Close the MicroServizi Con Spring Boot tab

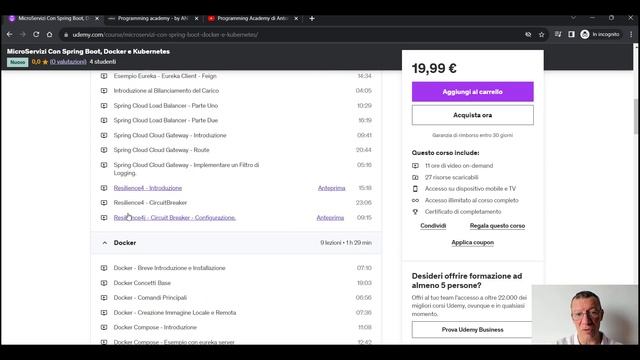coord(97,18)
